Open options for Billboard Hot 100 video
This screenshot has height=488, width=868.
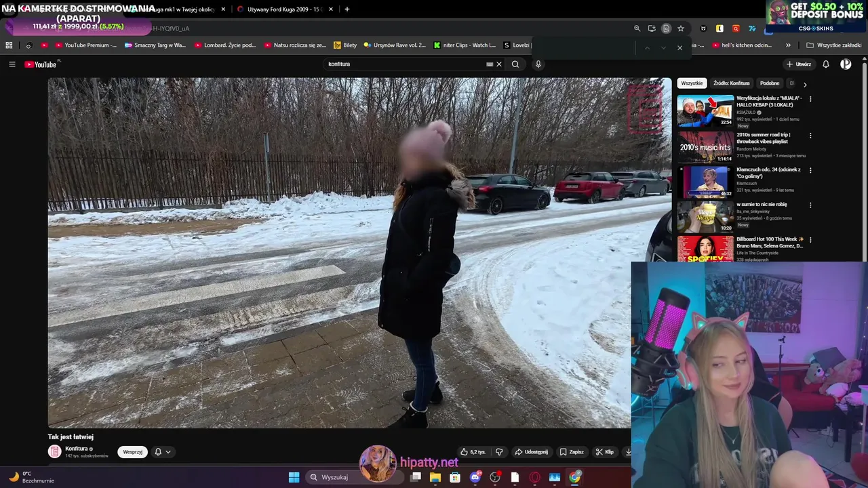click(810, 240)
